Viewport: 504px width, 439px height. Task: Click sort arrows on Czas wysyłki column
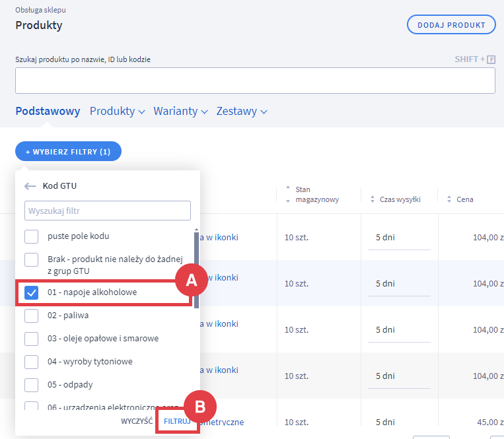tap(373, 199)
